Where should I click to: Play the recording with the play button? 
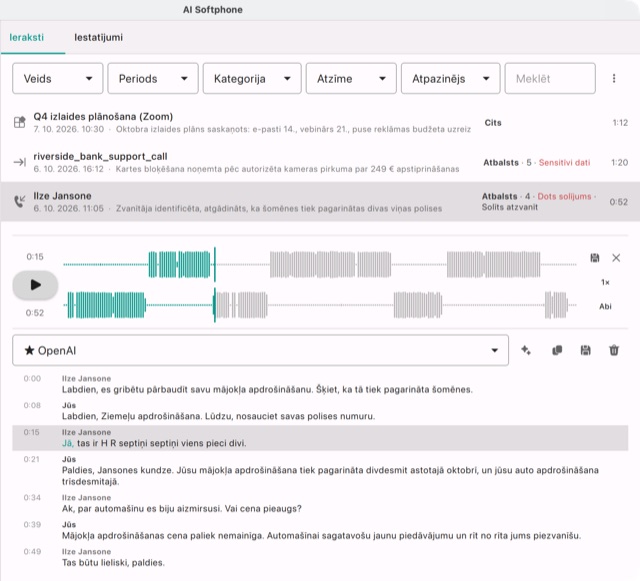tap(35, 285)
